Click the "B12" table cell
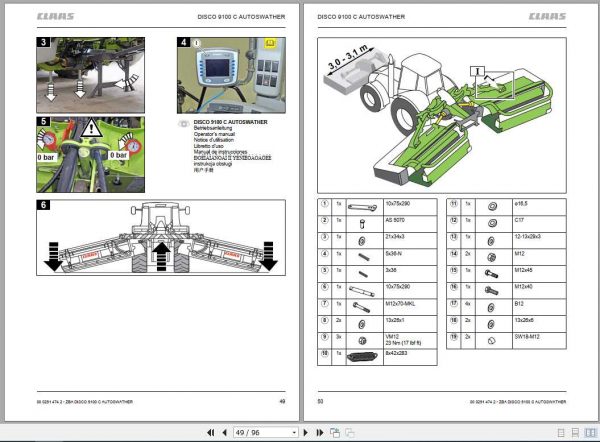 click(x=539, y=307)
